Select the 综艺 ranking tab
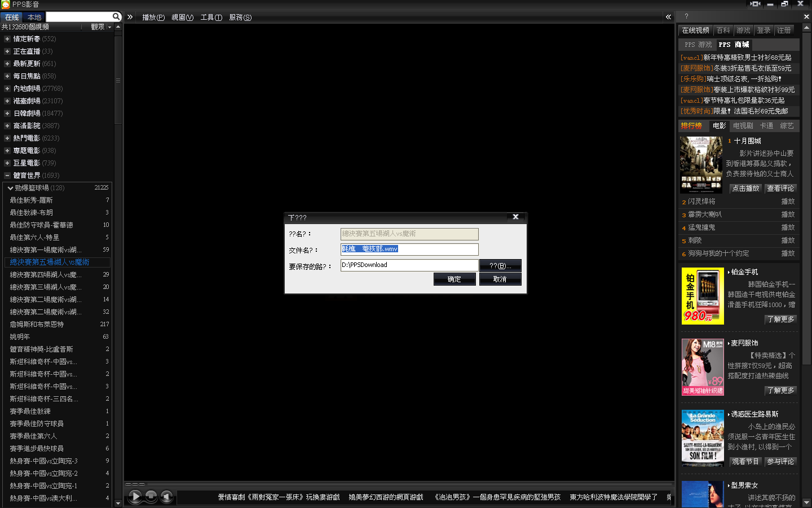812x508 pixels. click(x=787, y=126)
